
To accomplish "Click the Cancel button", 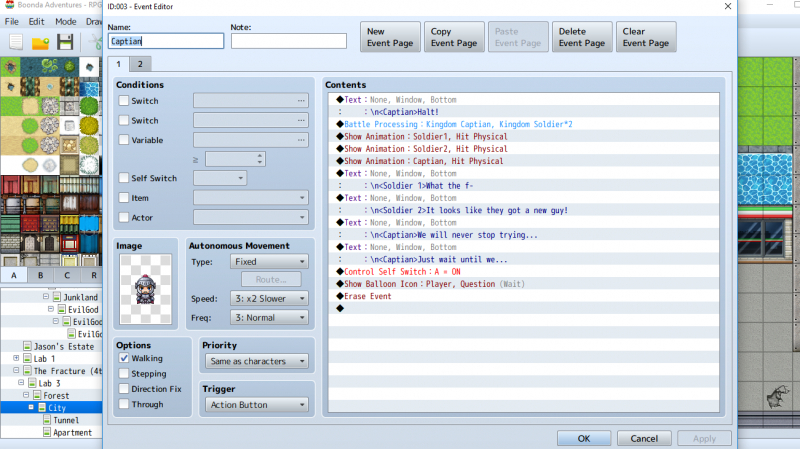I will [x=644, y=438].
